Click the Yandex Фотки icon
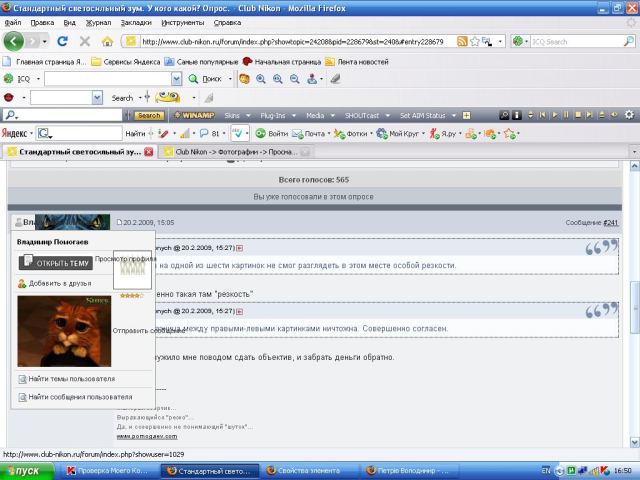Viewport: 640px width, 480px height. (x=339, y=133)
